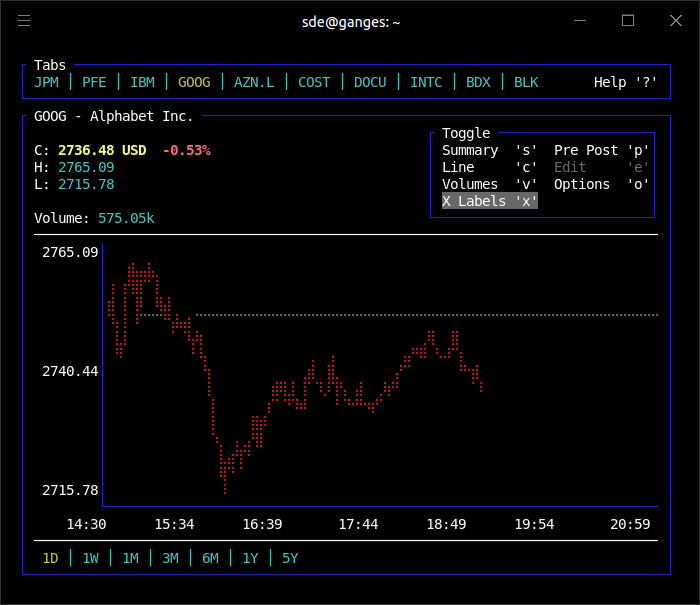Image resolution: width=700 pixels, height=605 pixels.
Task: Open the AZN.L tab
Action: (254, 83)
